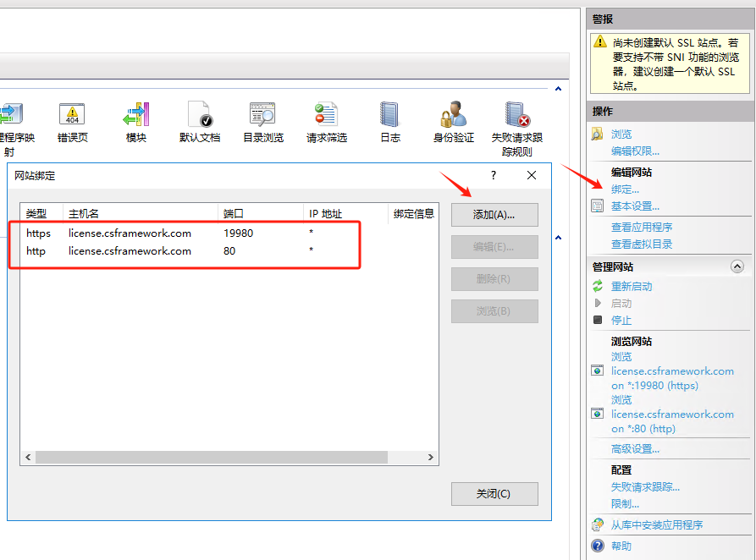This screenshot has height=560, width=756.
Task: Open the Bindings (绑定...) link
Action: 625,189
